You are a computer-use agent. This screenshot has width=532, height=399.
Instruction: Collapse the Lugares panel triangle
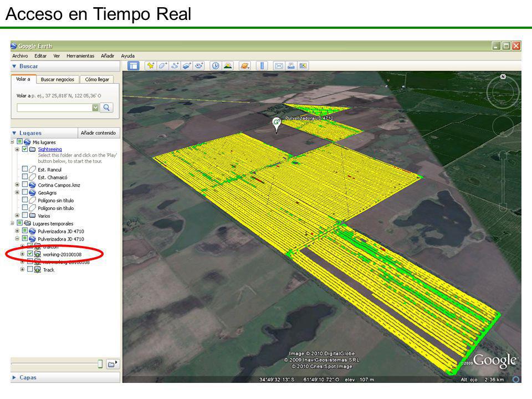click(x=14, y=133)
